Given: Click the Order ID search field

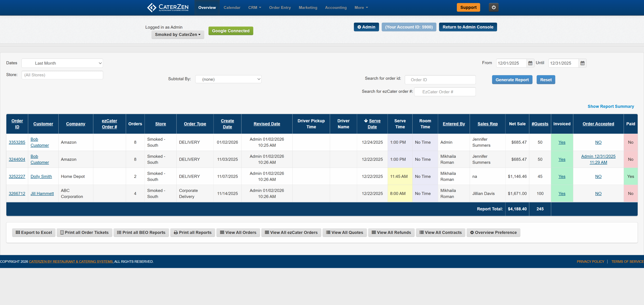Looking at the screenshot, I should tap(440, 80).
